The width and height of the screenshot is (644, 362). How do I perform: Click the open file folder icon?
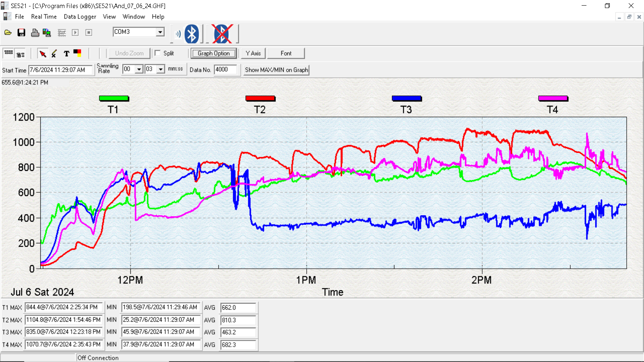pos(8,33)
